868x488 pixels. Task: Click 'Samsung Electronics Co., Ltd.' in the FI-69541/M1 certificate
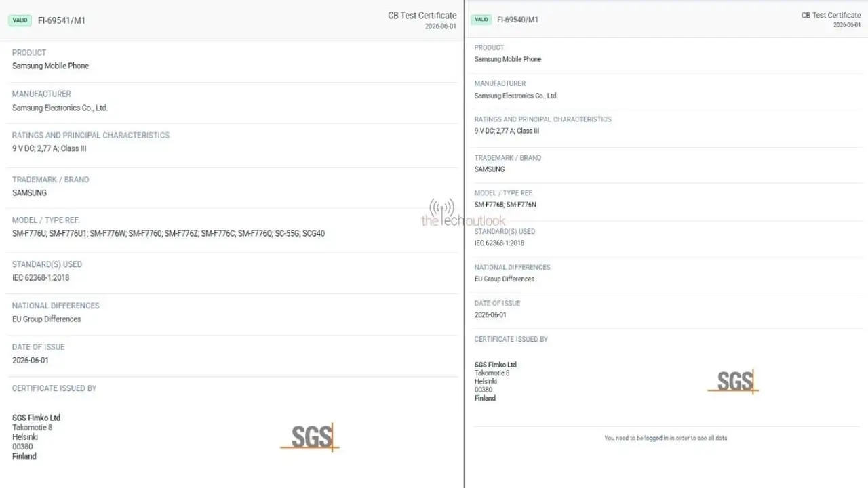click(x=60, y=108)
